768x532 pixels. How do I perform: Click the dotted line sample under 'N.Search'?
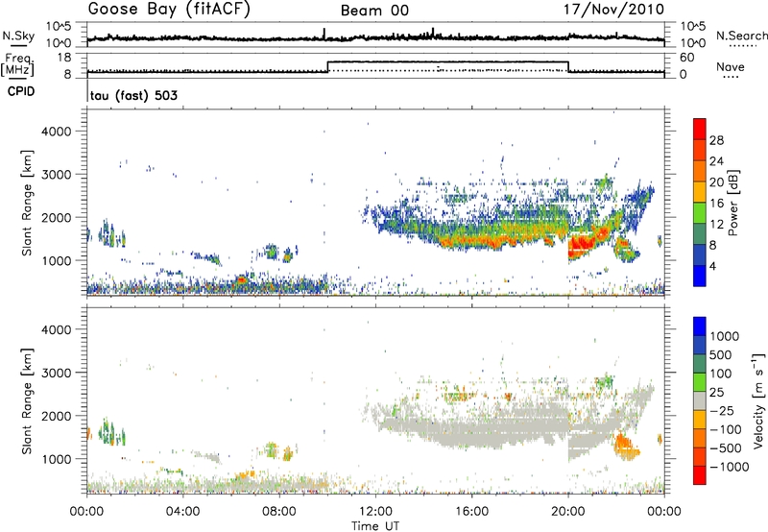pos(743,46)
